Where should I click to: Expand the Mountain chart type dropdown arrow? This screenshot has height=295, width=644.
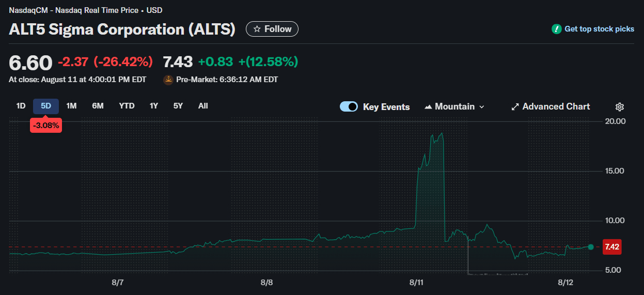coord(482,107)
